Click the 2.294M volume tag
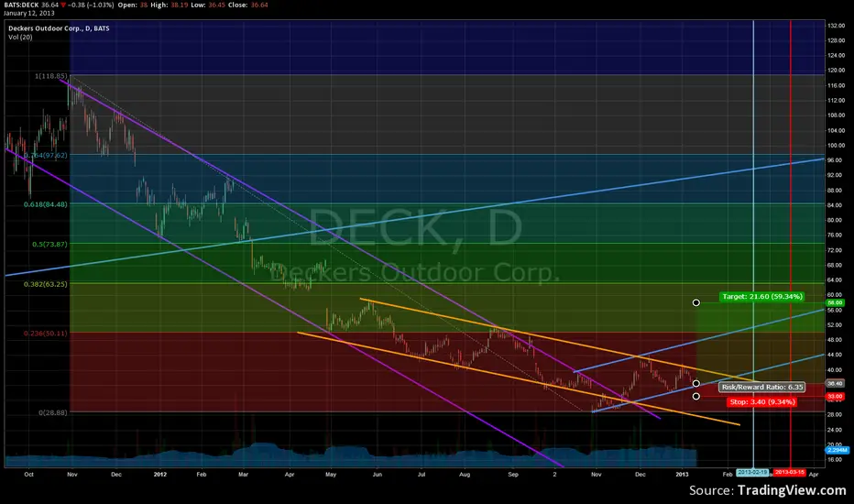 838,450
